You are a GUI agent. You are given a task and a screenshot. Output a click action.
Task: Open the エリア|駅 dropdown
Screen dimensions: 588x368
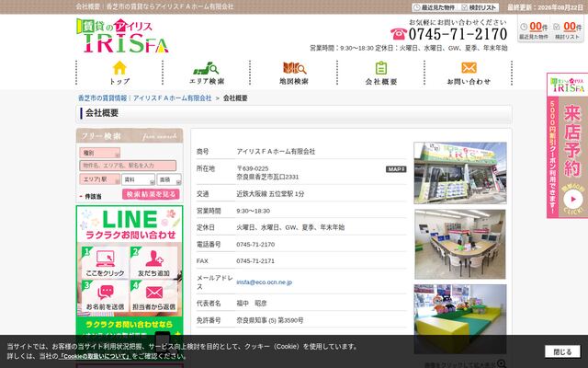(x=100, y=179)
